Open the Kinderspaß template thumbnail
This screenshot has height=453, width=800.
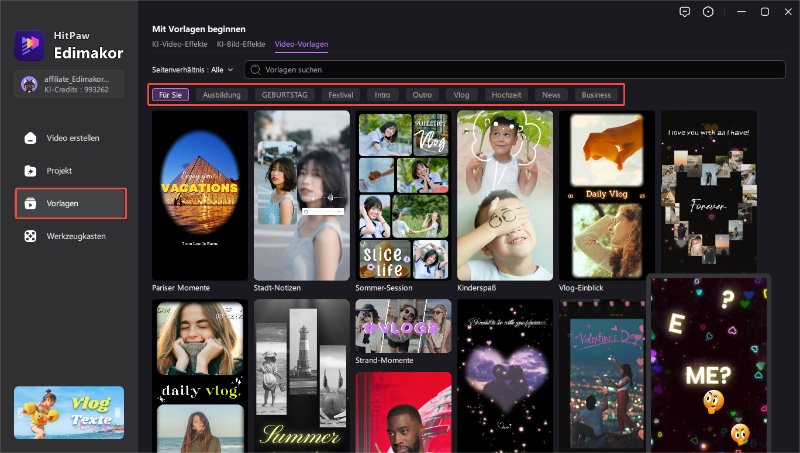pyautogui.click(x=505, y=195)
